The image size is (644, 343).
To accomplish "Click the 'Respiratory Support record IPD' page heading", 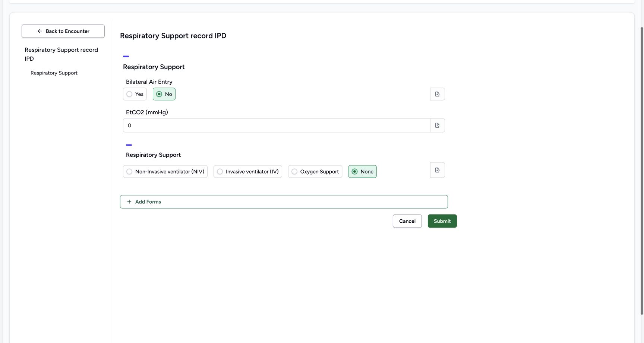I will click(x=173, y=36).
